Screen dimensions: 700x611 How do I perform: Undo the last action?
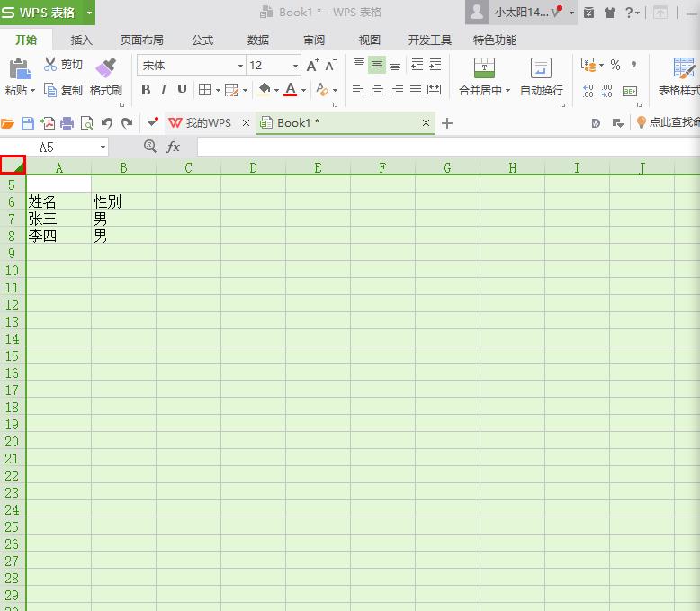pyautogui.click(x=107, y=123)
